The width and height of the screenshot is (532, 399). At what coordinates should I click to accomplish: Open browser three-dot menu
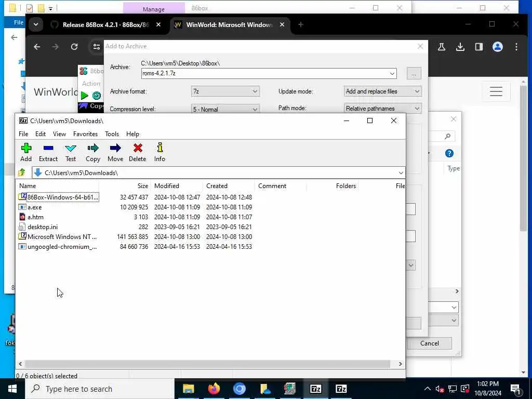tap(516, 47)
